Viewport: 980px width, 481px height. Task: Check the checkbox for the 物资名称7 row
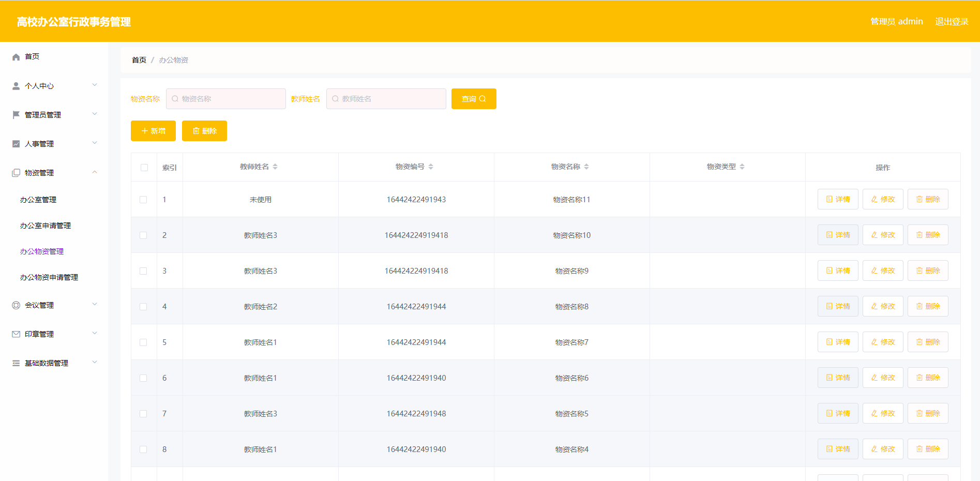point(143,342)
